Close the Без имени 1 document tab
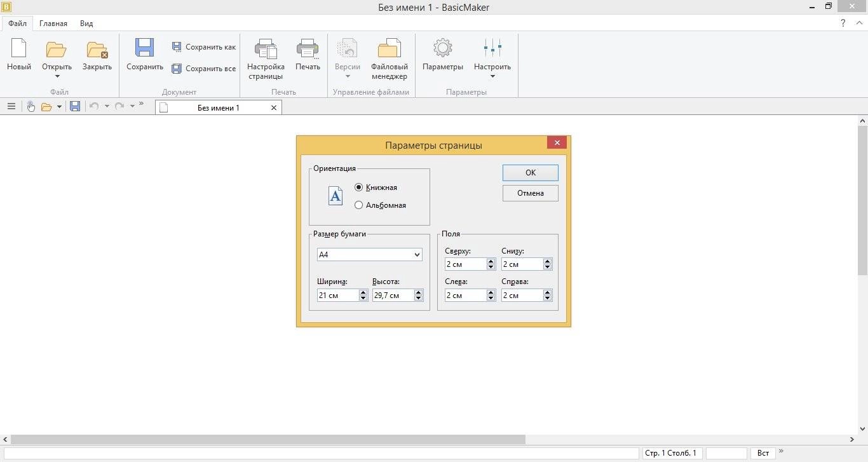The height and width of the screenshot is (462, 868). (274, 108)
